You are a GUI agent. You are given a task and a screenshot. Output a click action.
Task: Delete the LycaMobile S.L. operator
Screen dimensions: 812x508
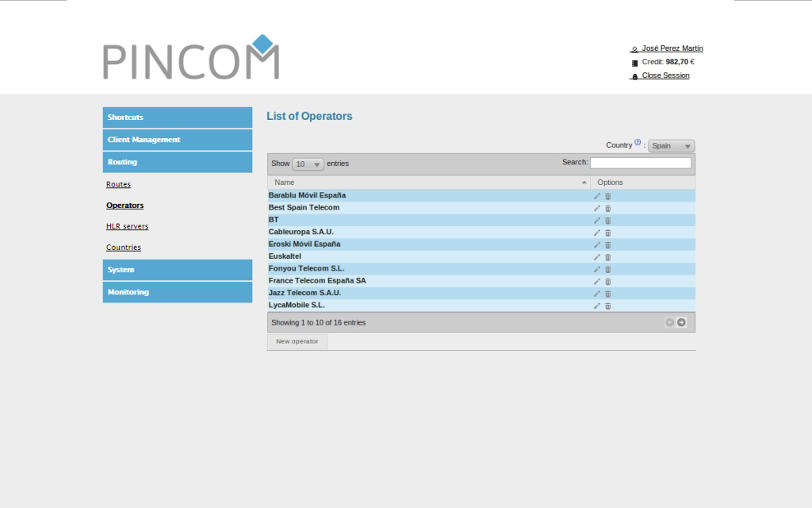(608, 306)
